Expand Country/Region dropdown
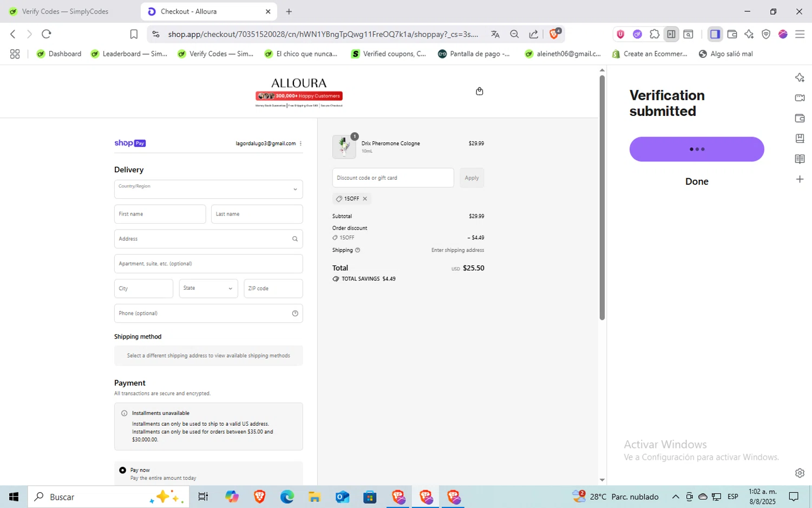The height and width of the screenshot is (508, 812). click(208, 190)
